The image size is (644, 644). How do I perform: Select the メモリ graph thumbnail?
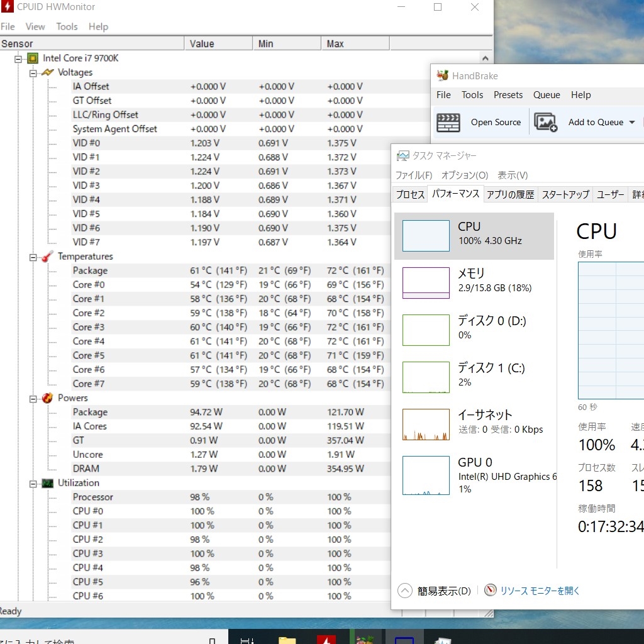(426, 283)
